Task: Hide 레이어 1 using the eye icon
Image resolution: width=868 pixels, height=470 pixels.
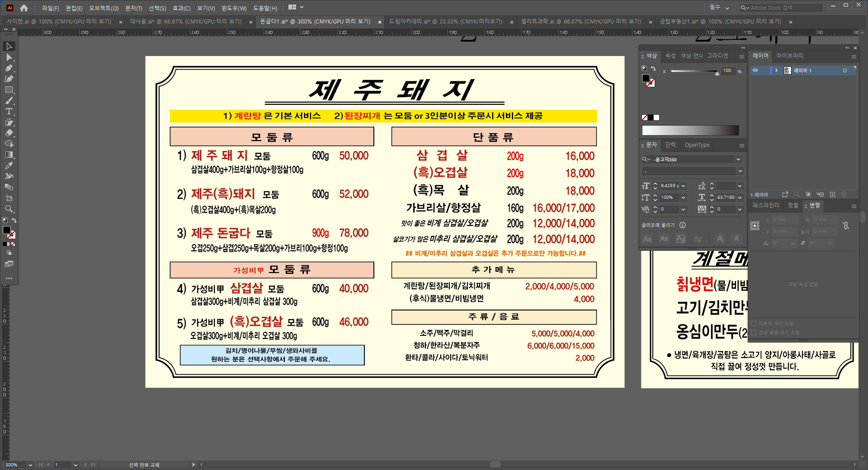Action: click(755, 70)
